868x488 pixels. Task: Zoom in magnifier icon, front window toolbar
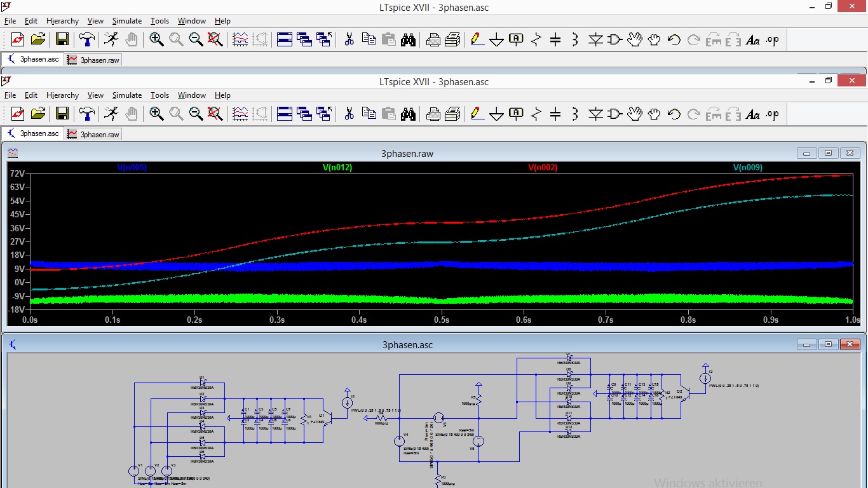pos(156,114)
